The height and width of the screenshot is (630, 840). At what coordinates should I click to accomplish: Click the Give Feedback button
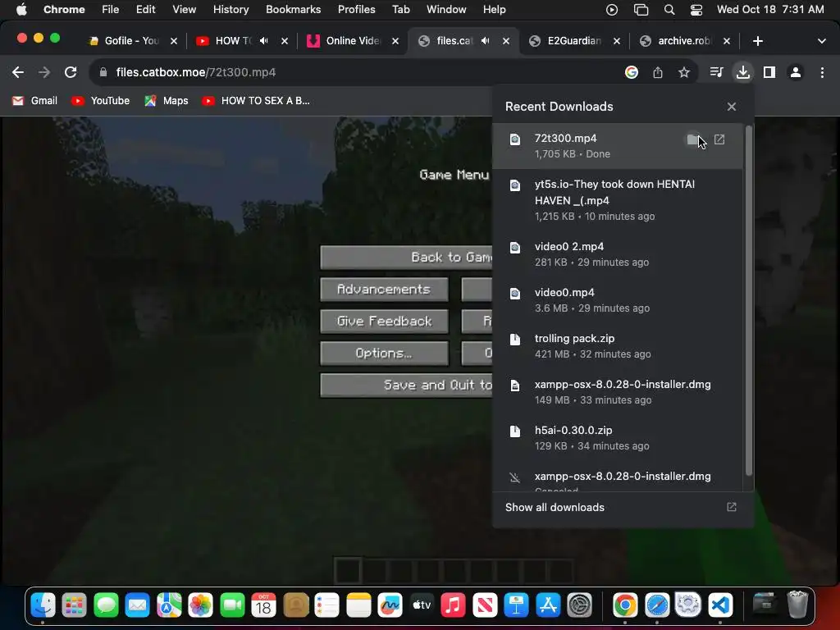click(384, 321)
